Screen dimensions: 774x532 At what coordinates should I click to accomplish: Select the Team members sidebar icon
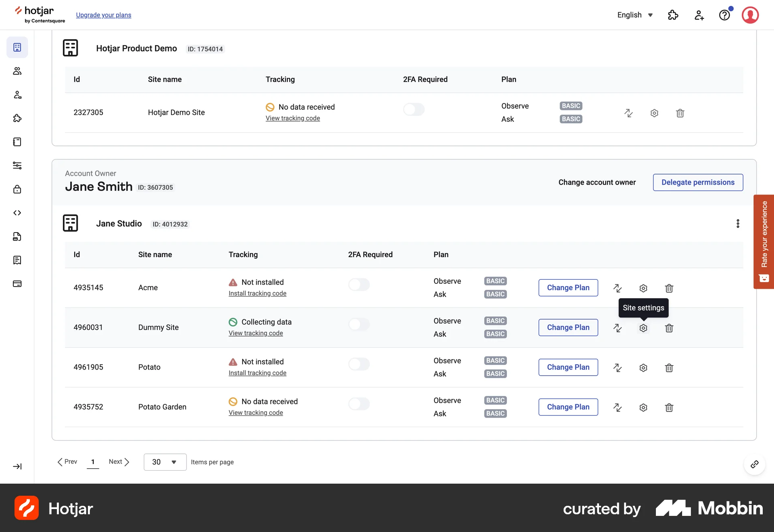click(17, 71)
